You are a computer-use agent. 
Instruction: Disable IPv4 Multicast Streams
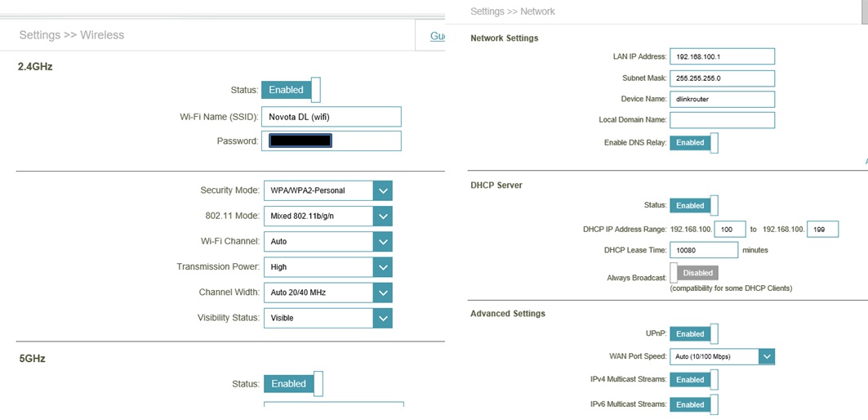coord(694,380)
